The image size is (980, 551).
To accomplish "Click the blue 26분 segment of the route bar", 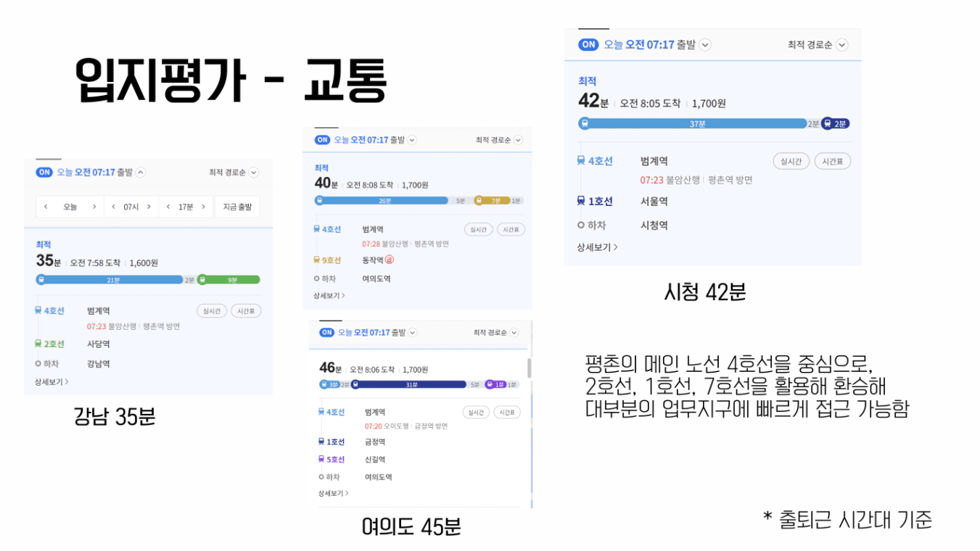I will click(382, 201).
